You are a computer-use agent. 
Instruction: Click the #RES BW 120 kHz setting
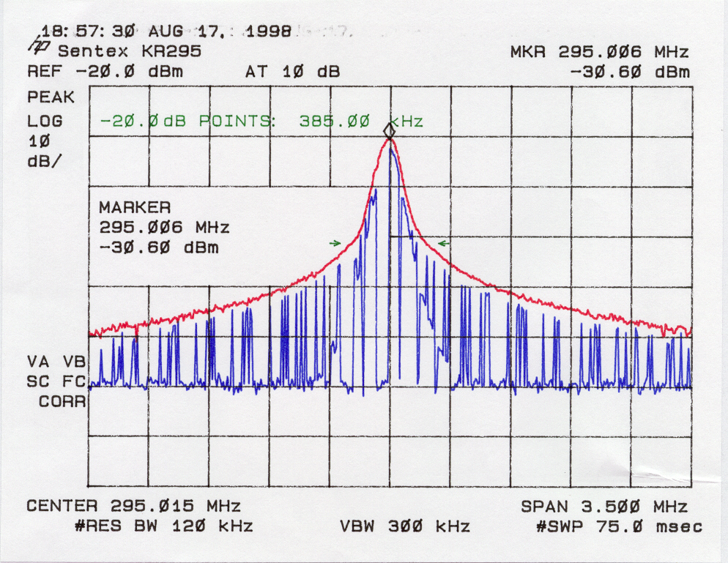click(x=164, y=526)
